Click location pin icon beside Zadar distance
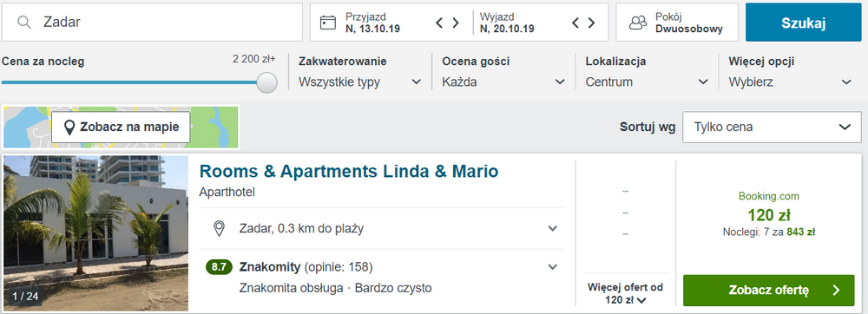The height and width of the screenshot is (314, 868). 220,228
